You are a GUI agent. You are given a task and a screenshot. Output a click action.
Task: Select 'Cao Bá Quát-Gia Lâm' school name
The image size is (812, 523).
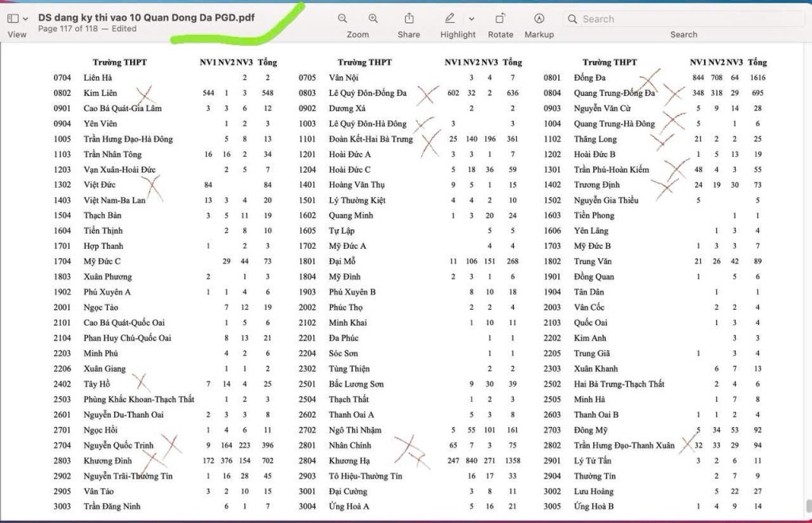point(123,109)
